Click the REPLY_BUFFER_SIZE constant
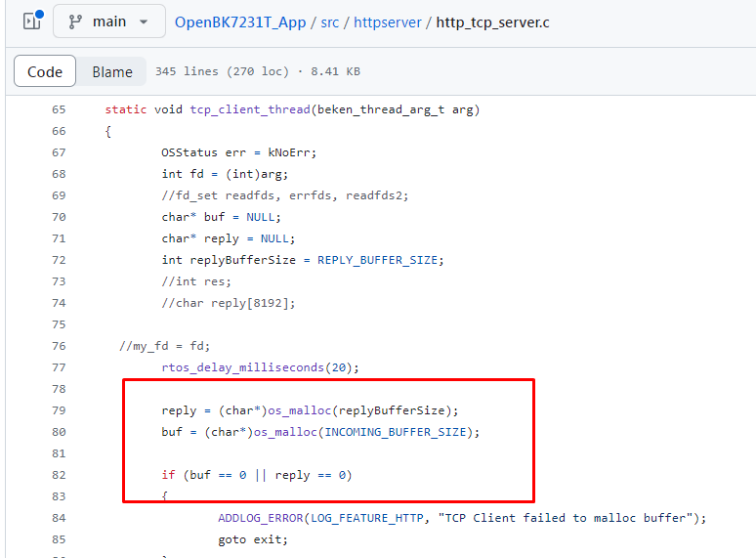 click(x=377, y=260)
